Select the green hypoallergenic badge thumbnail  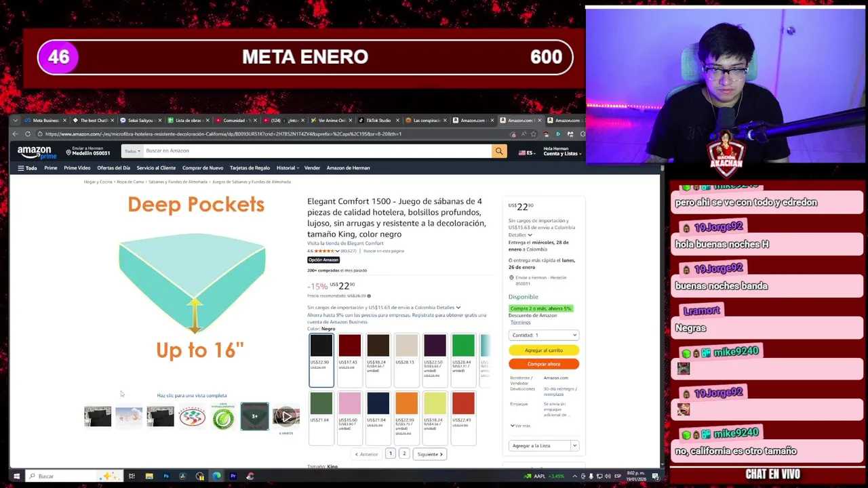[x=223, y=416]
